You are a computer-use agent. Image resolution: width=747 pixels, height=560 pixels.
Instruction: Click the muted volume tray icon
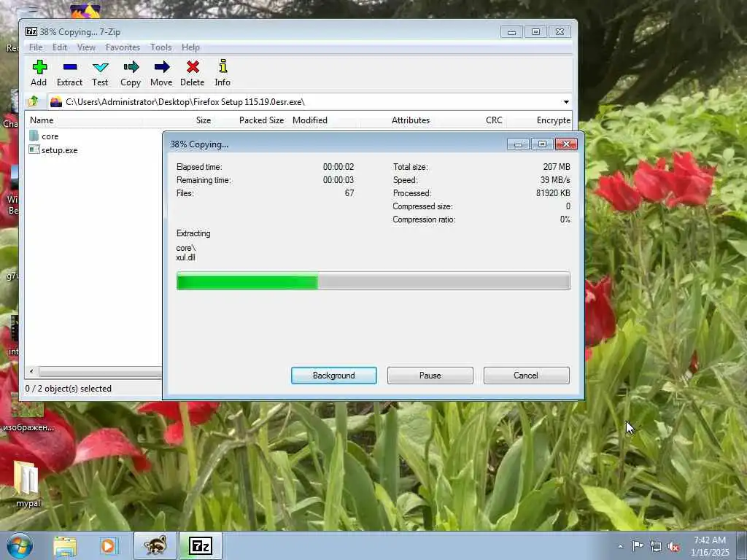673,547
